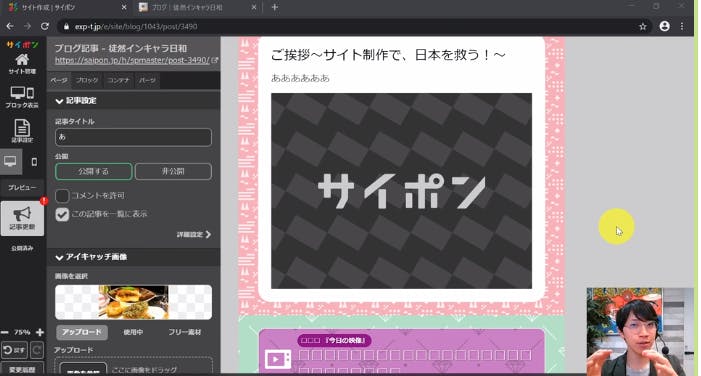Click the eyecatch food image thumbnail

(133, 302)
